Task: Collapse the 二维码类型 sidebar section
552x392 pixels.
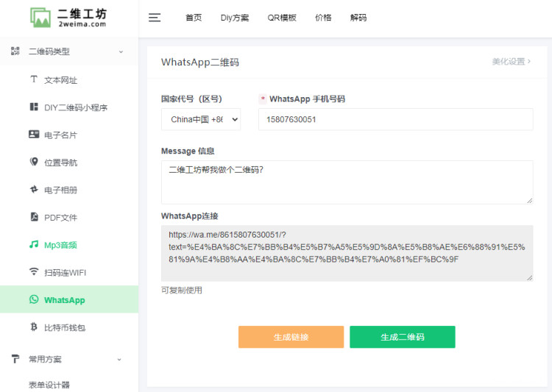Action: [121, 51]
